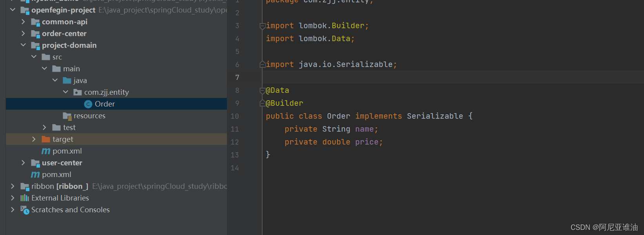
Task: Click the ribbon module folder icon
Action: (x=25, y=186)
